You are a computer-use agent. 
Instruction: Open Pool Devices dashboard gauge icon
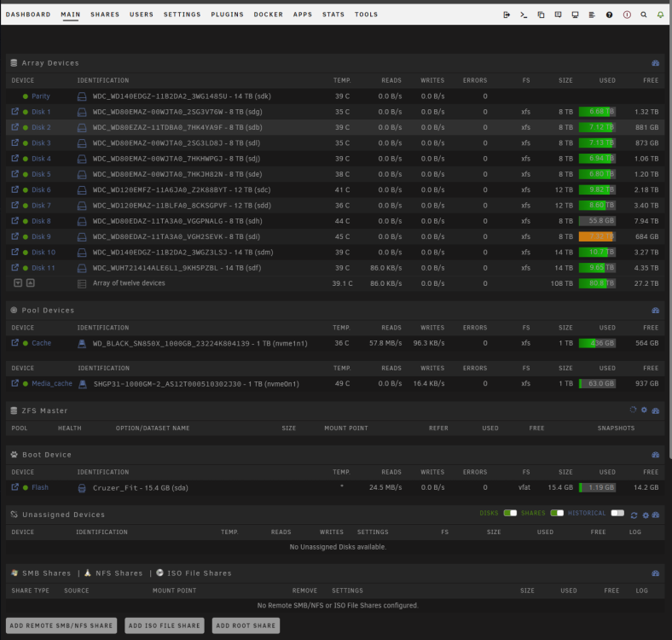(x=655, y=310)
